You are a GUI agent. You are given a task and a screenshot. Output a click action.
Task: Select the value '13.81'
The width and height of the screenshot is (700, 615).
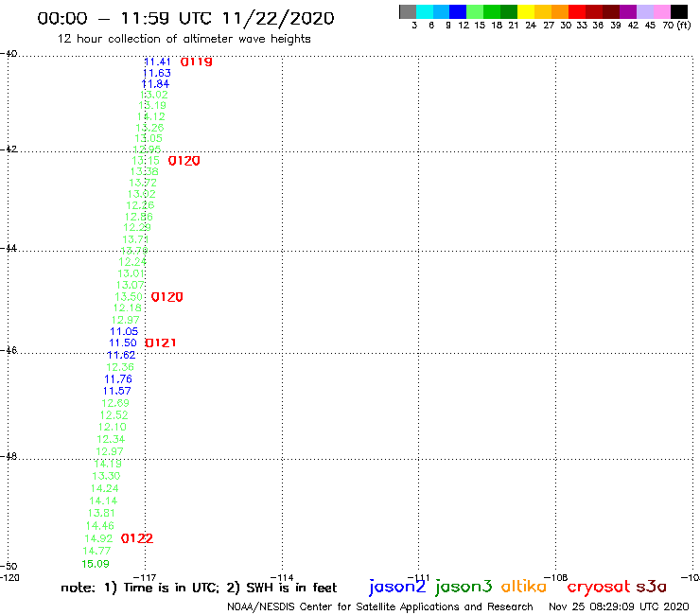(101, 513)
